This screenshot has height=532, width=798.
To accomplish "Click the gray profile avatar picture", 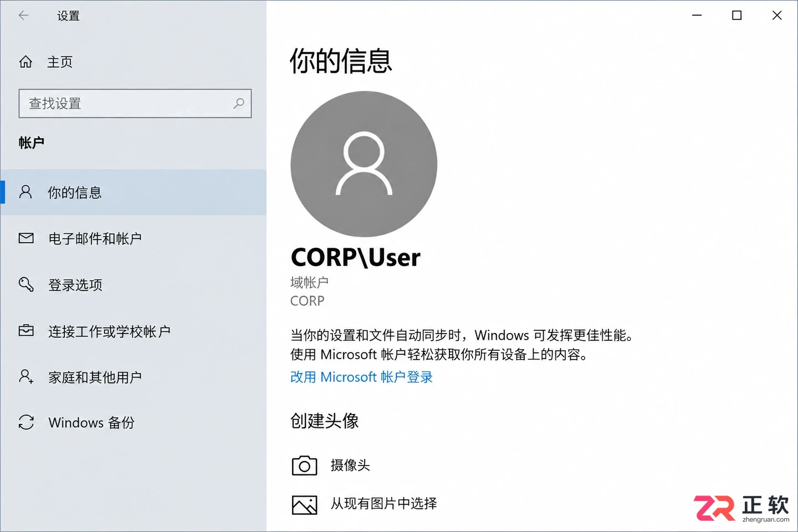I will point(364,164).
